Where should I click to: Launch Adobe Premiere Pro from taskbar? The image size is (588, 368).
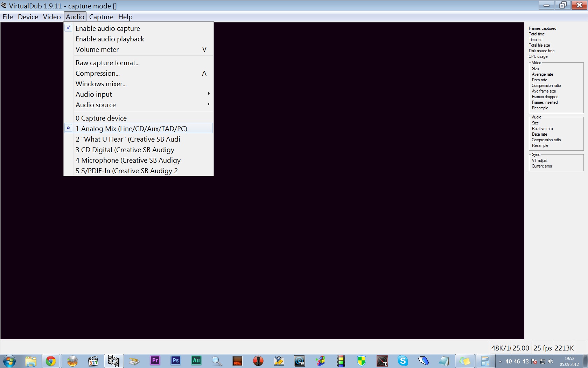(x=155, y=361)
